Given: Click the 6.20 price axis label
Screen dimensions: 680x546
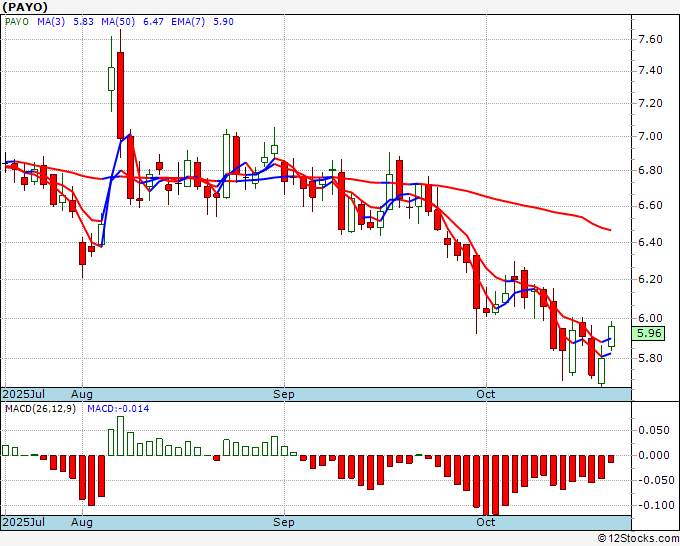Looking at the screenshot, I should tap(651, 279).
